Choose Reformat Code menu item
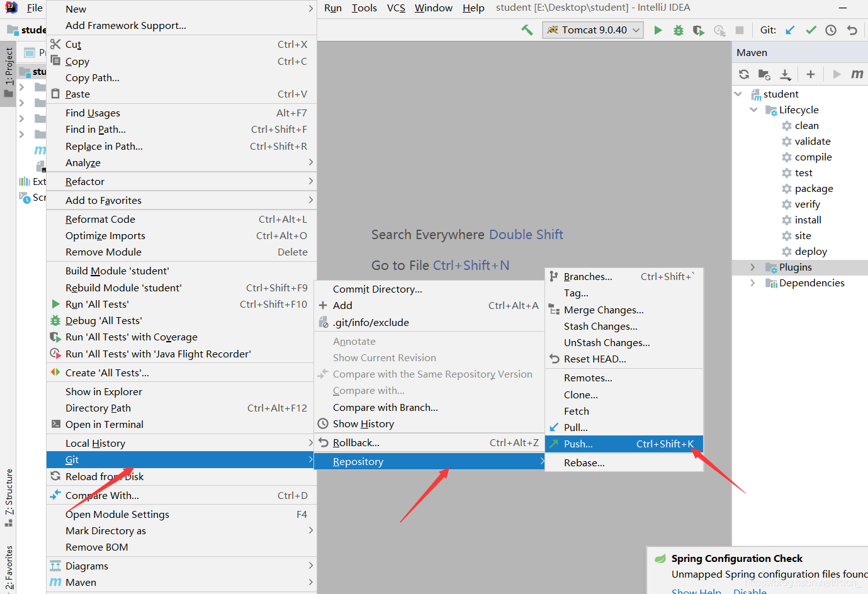Image resolution: width=868 pixels, height=594 pixels. tap(181, 219)
